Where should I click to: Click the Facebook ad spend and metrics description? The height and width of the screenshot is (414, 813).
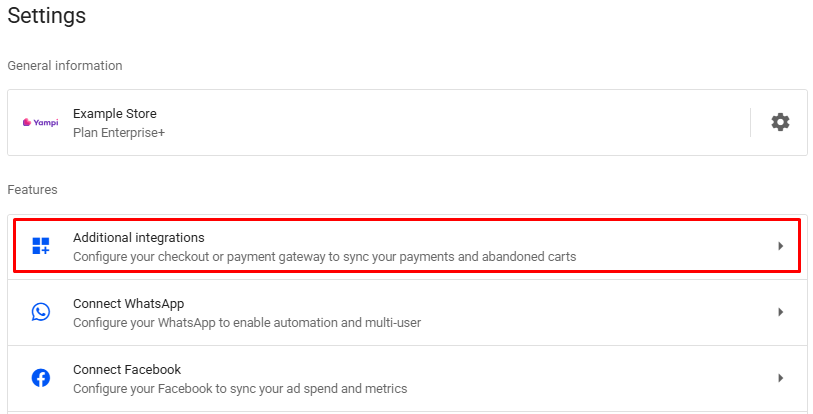[240, 389]
